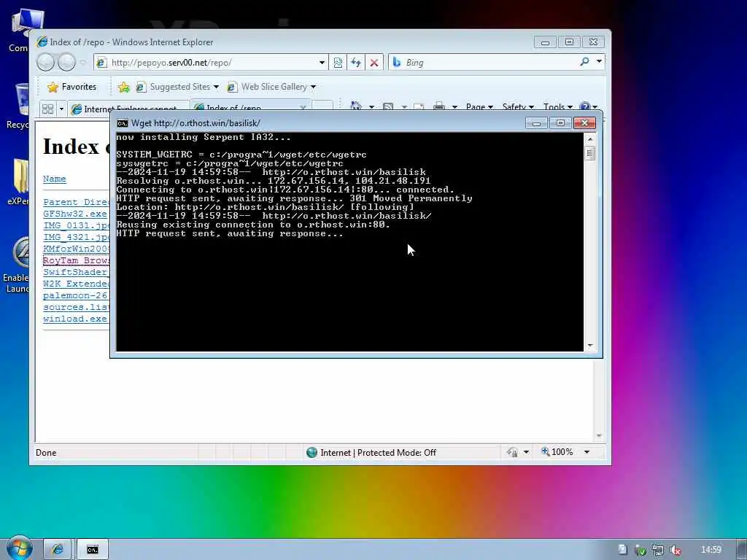Screen dimensions: 747x560
Task: Open the privacy icon dropdown arrow
Action: 526,452
